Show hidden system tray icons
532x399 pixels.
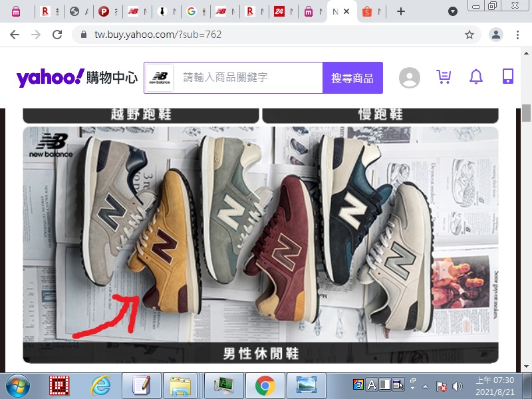[x=425, y=386]
